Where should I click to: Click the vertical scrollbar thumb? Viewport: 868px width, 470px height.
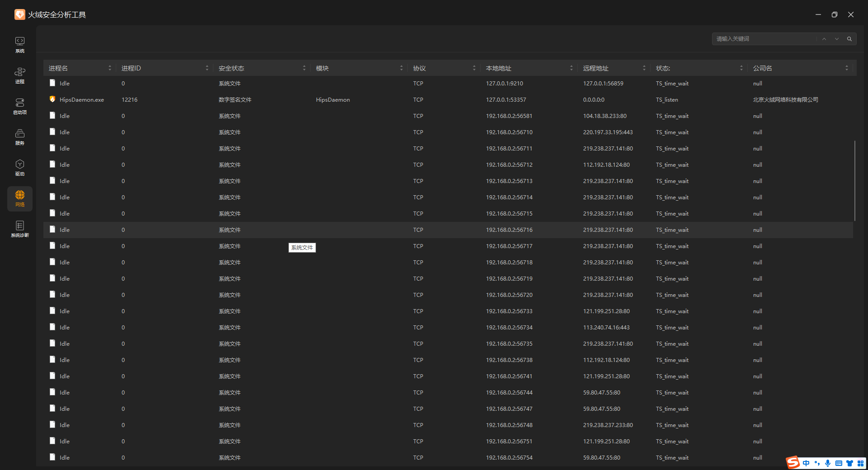point(854,181)
